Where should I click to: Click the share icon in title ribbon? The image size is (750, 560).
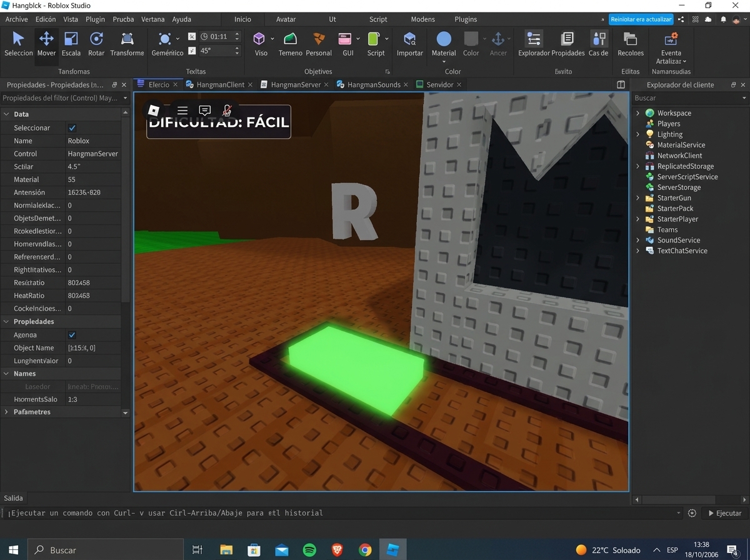pos(681,19)
